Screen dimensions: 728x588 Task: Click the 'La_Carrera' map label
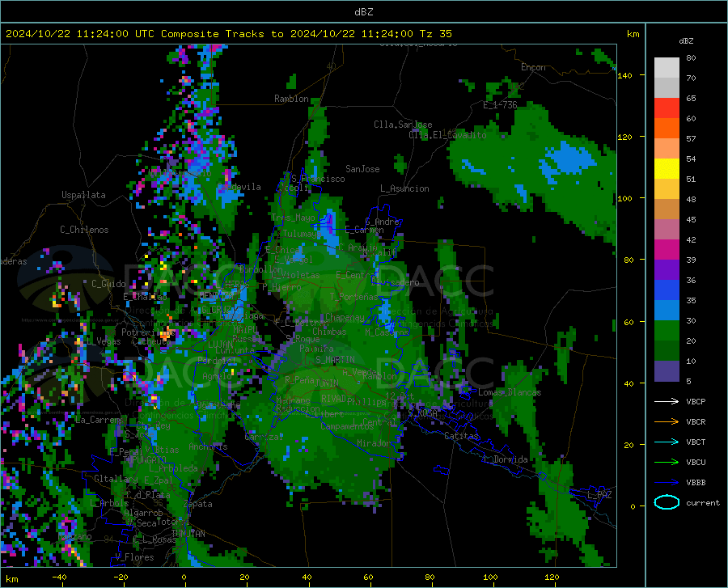click(99, 420)
